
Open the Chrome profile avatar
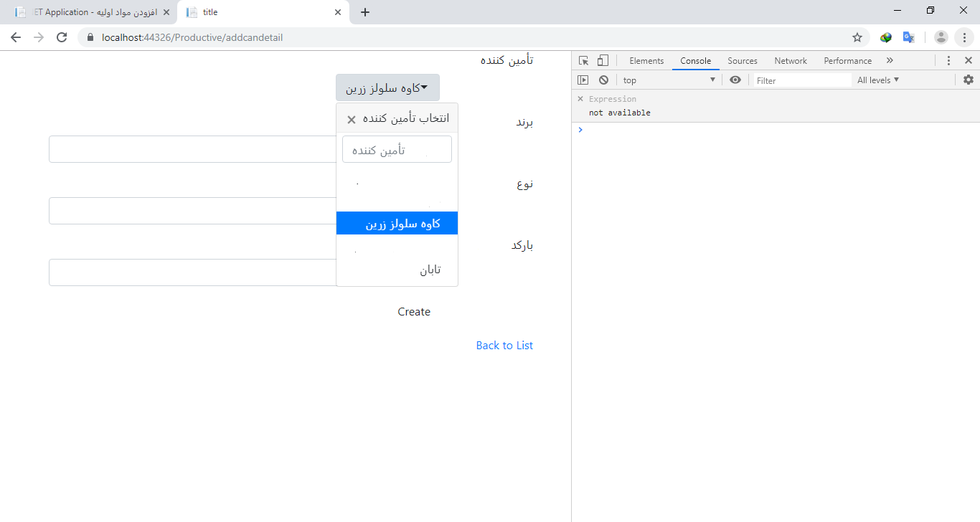[941, 37]
